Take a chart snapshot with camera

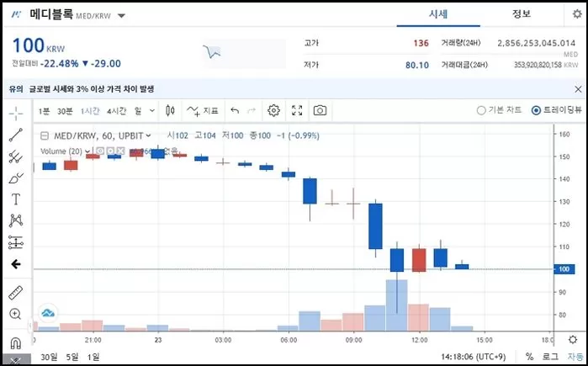(x=320, y=110)
